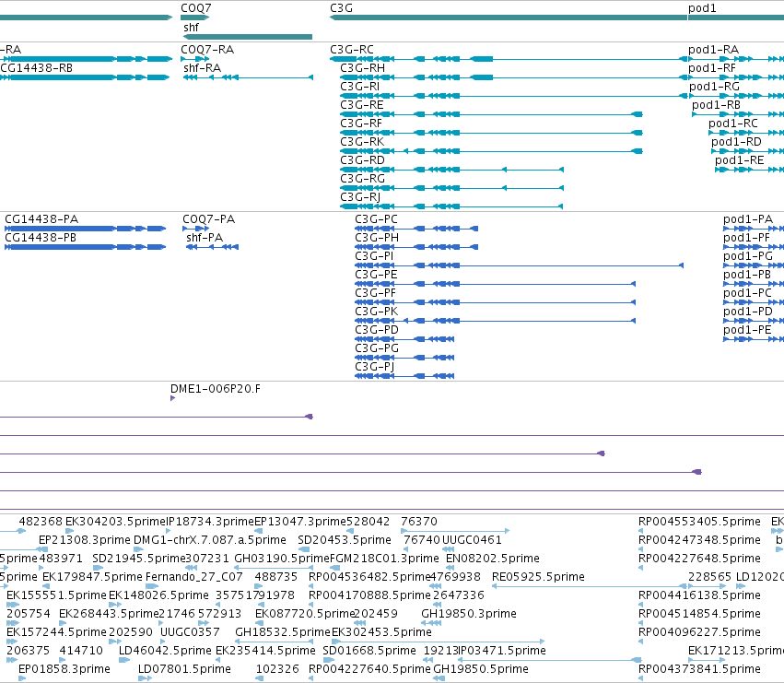Select transcript COQ7-RA
This screenshot has width=784, height=683.
coord(207,50)
